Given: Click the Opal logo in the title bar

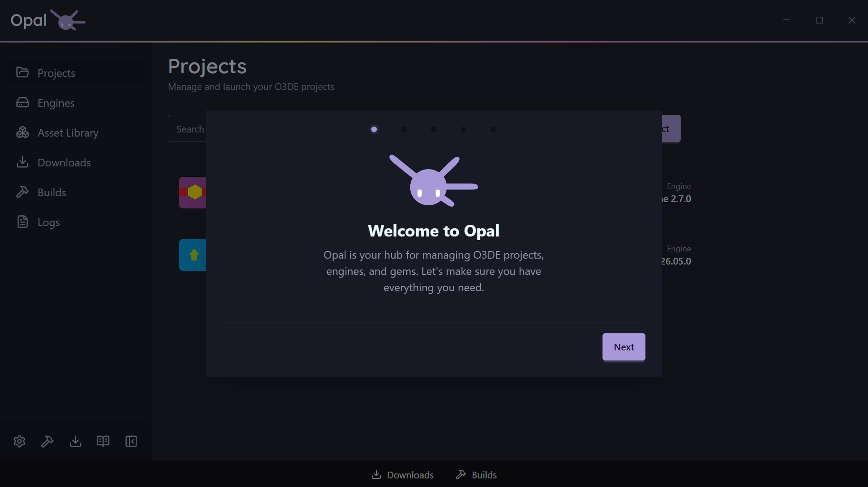Looking at the screenshot, I should [48, 20].
